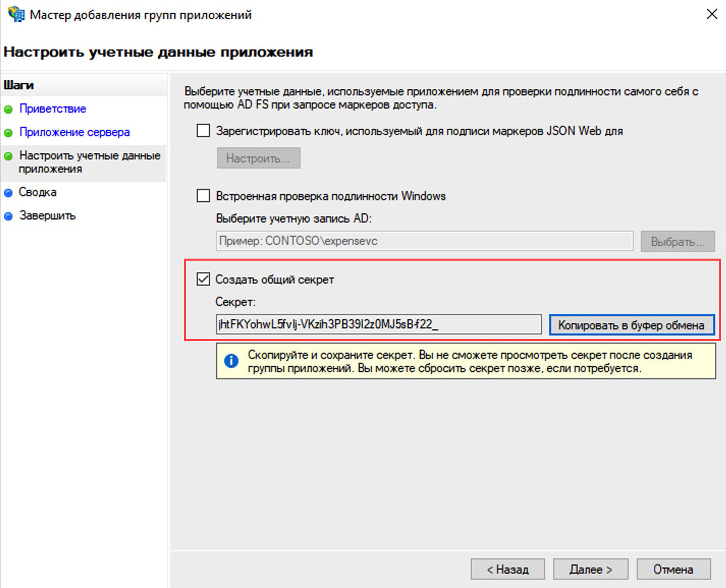Cancel the wizard with Отмена
Viewport: 726px width, 588px height.
tap(673, 569)
